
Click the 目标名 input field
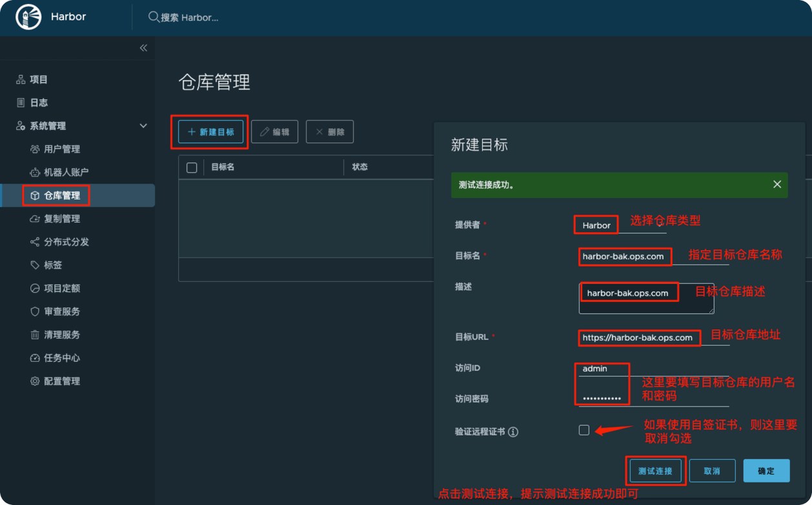point(654,256)
